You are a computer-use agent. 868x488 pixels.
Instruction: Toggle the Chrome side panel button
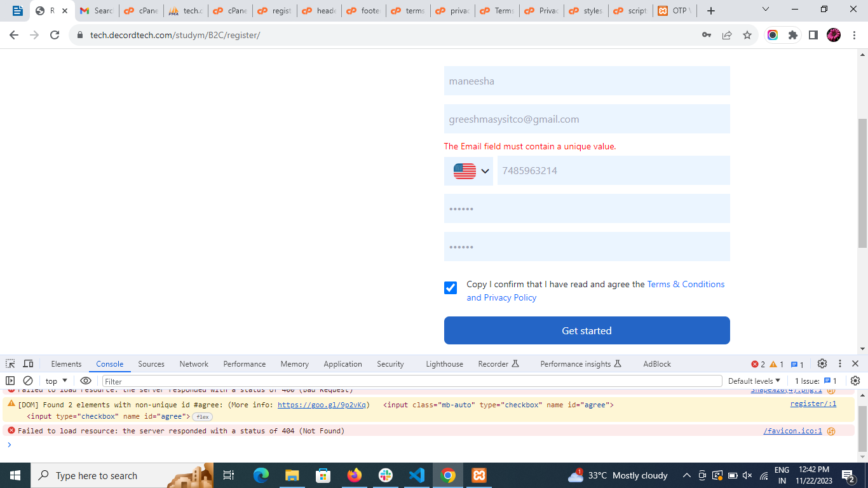(813, 35)
